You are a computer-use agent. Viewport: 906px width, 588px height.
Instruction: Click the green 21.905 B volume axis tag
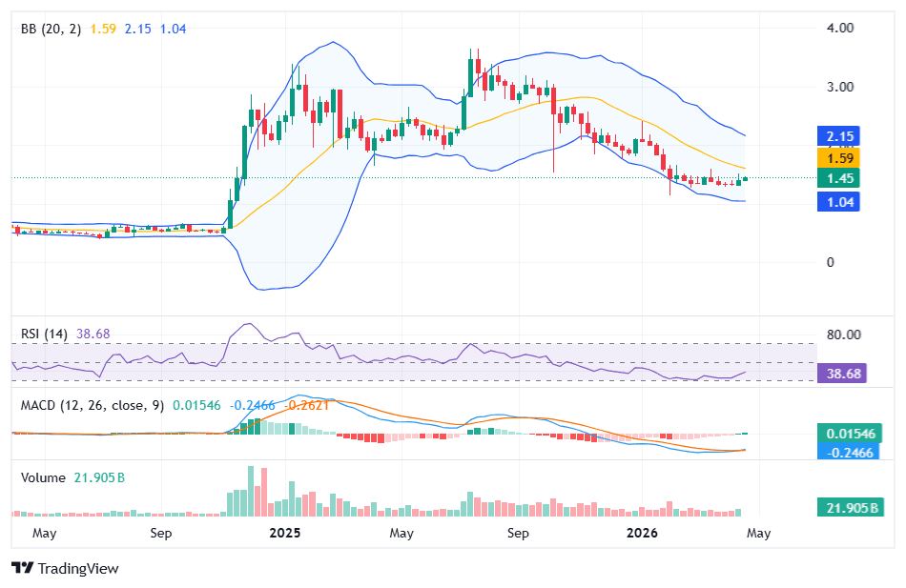pos(846,507)
